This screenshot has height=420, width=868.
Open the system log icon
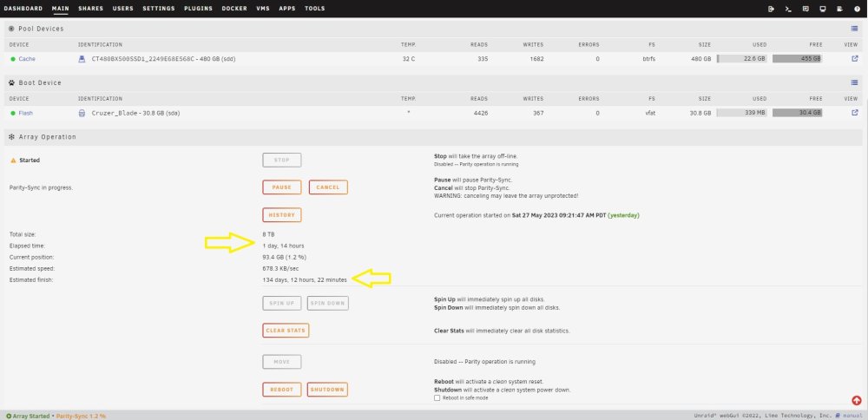coord(839,9)
